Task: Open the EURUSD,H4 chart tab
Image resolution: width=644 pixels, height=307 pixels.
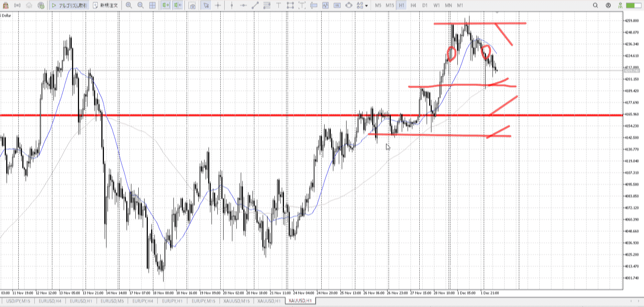Action: (50, 301)
